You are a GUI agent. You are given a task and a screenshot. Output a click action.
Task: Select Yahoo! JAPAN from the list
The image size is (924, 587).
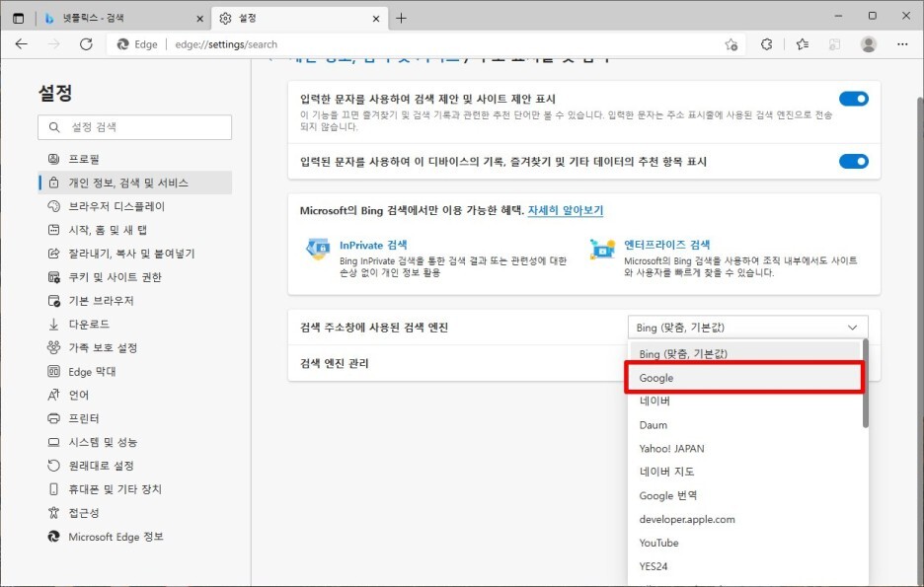pyautogui.click(x=745, y=448)
